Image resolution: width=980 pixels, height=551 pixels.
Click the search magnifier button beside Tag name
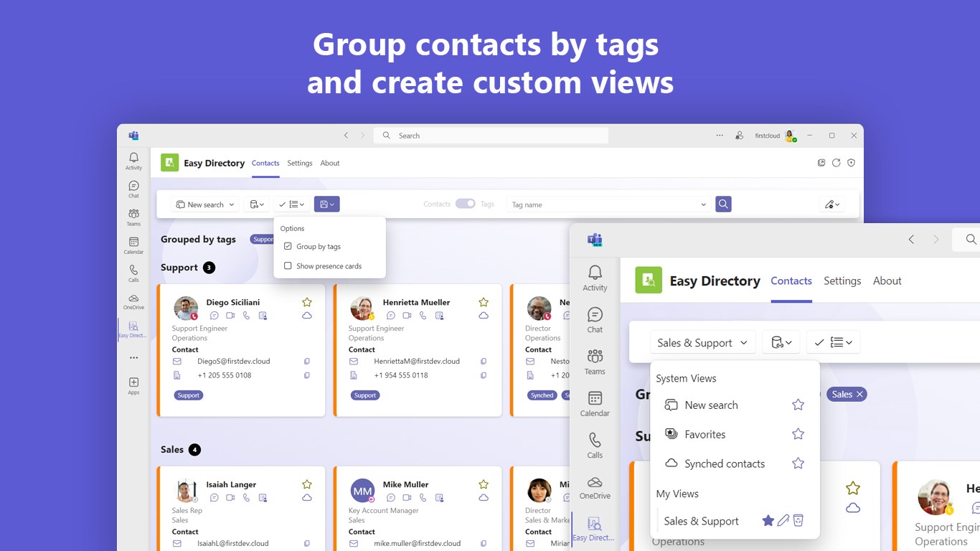click(x=723, y=204)
